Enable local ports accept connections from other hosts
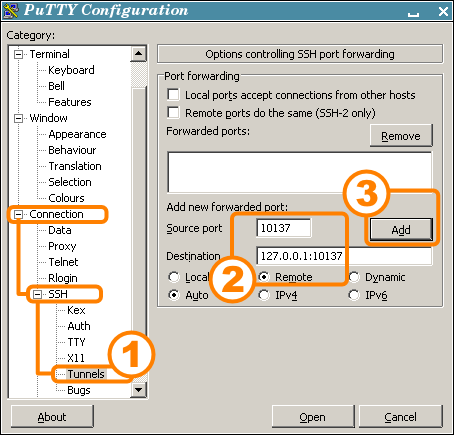Viewport: 454px width, 435px height. [x=173, y=95]
